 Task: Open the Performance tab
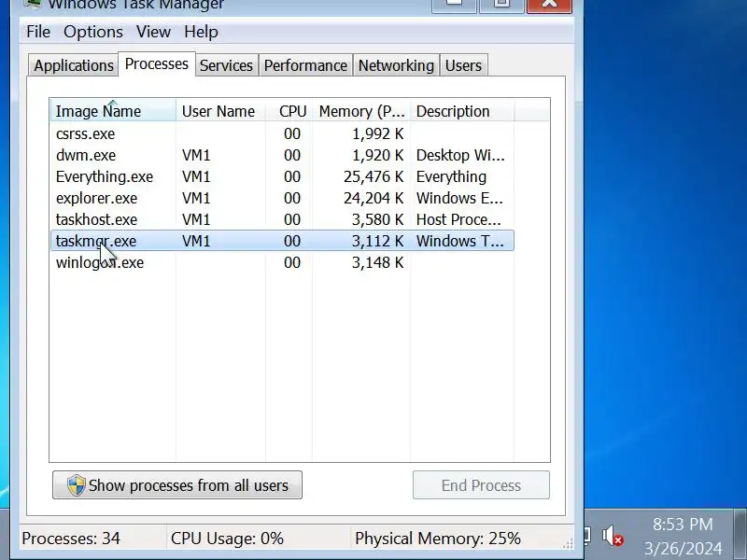[x=305, y=65]
